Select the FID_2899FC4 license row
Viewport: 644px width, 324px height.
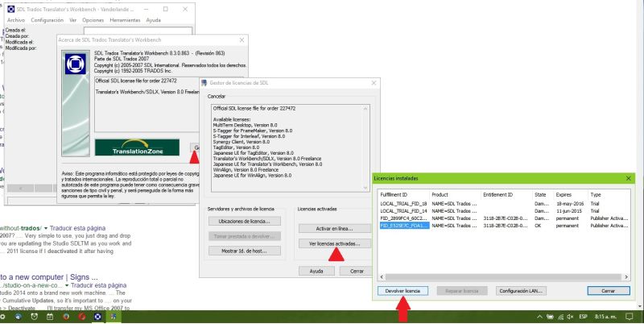coord(505,218)
